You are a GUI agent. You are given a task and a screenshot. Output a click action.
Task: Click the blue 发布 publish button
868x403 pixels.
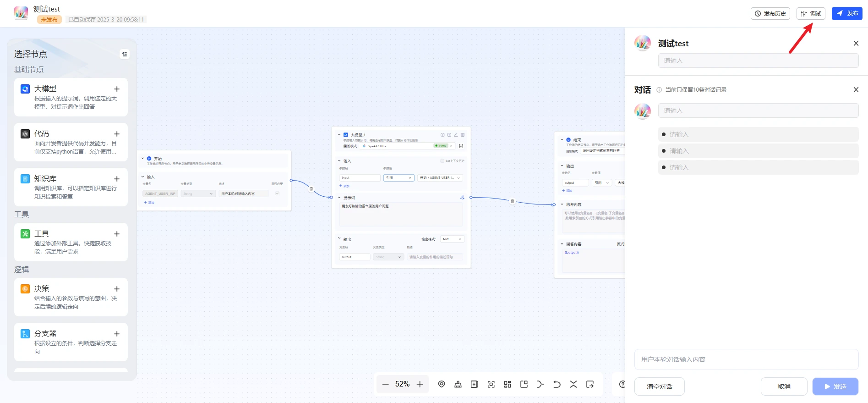(846, 14)
